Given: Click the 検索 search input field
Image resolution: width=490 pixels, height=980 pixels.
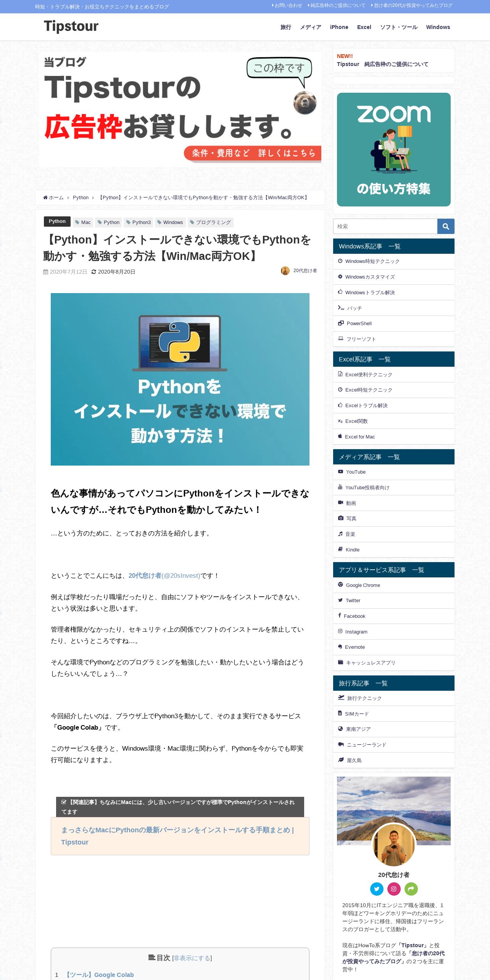Looking at the screenshot, I should coord(385,226).
